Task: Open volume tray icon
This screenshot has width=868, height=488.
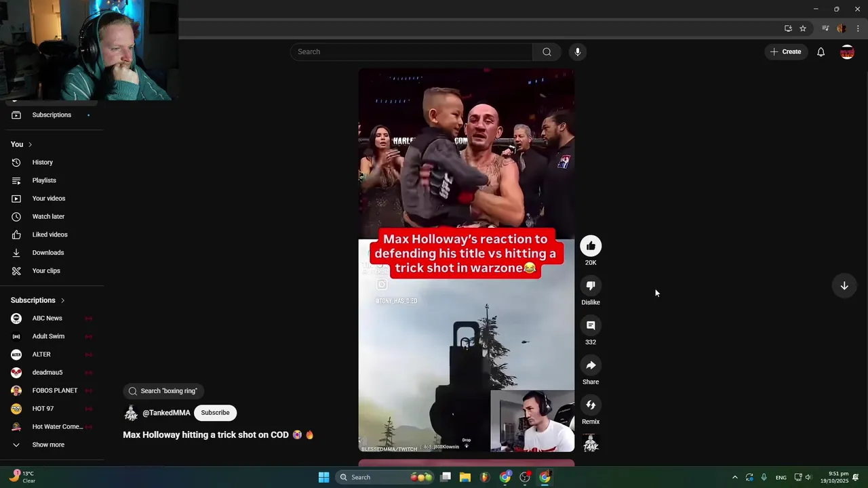Action: pos(808,477)
